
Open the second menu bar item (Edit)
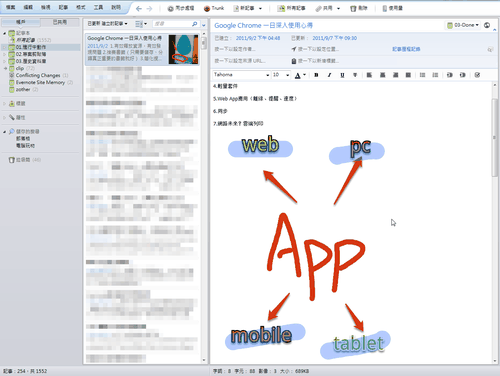pyautogui.click(x=28, y=7)
